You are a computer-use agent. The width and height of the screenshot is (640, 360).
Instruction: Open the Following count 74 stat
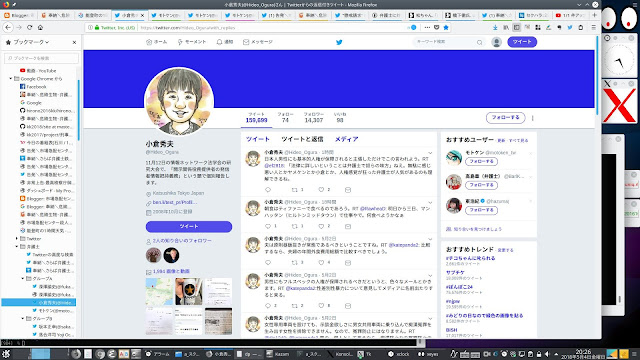285,118
